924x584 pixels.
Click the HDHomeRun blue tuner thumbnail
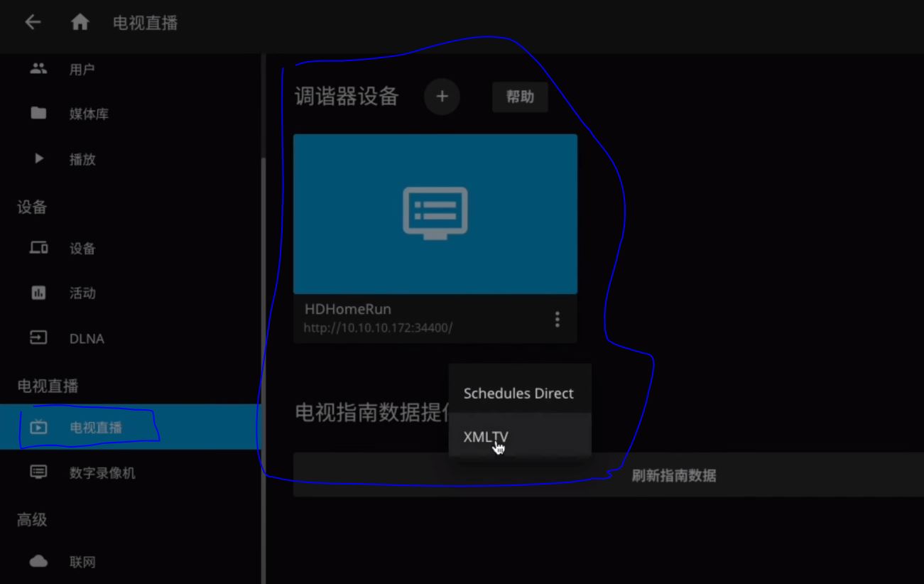tap(435, 213)
